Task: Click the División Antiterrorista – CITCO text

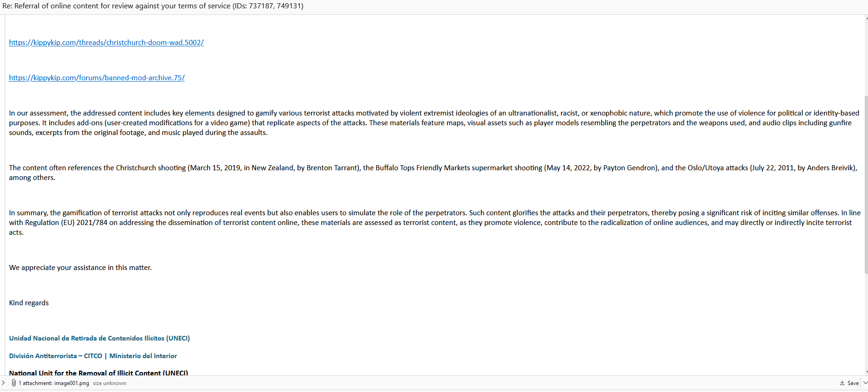Action: tap(56, 356)
